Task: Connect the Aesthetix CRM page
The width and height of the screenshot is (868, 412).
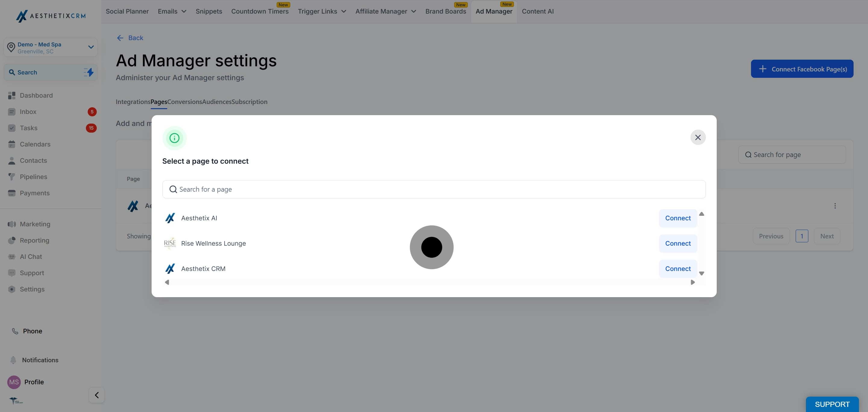Action: 678,269
